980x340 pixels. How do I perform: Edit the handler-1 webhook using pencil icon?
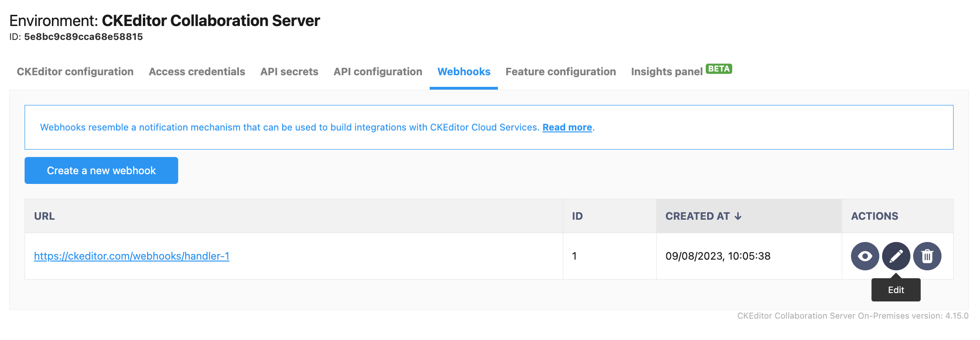point(896,256)
